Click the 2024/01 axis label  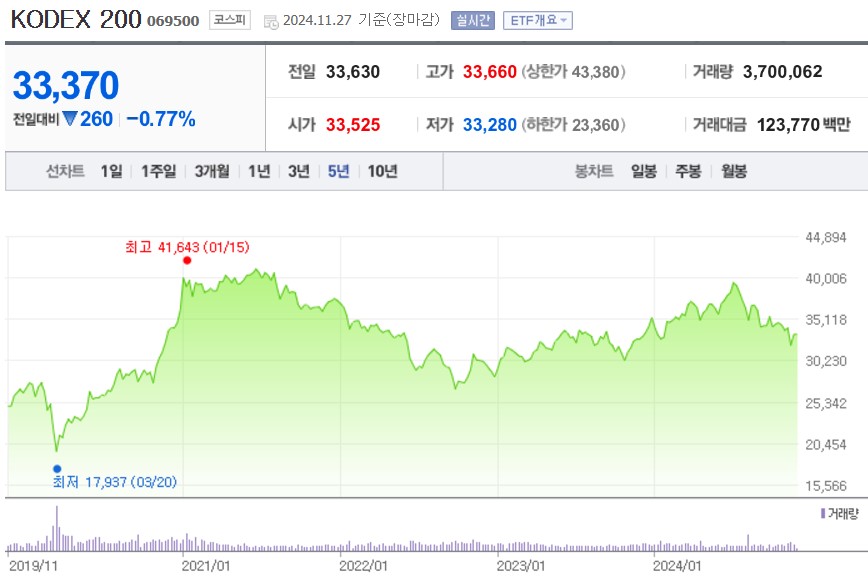(x=677, y=566)
